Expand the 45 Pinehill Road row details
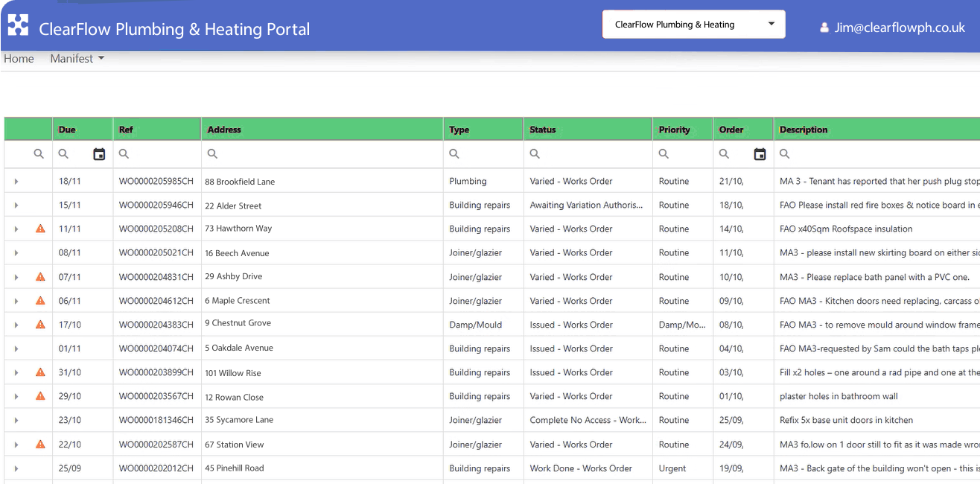Screen dimensions: 980x484 [x=16, y=468]
